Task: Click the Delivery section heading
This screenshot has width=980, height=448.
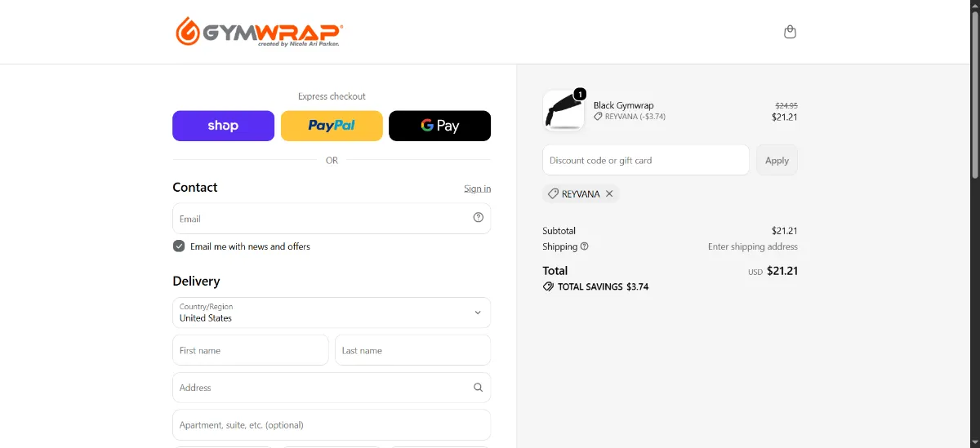Action: pos(196,281)
